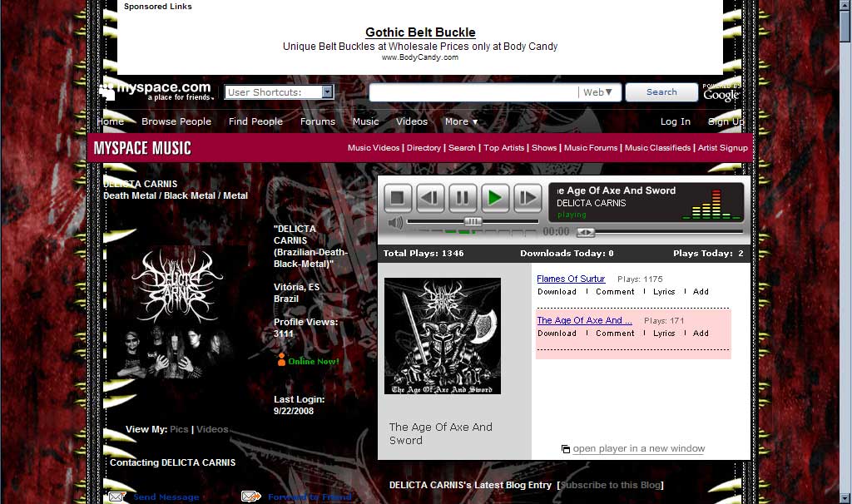The image size is (852, 504).
Task: Select the Flames Of Surtur song
Action: tap(571, 279)
